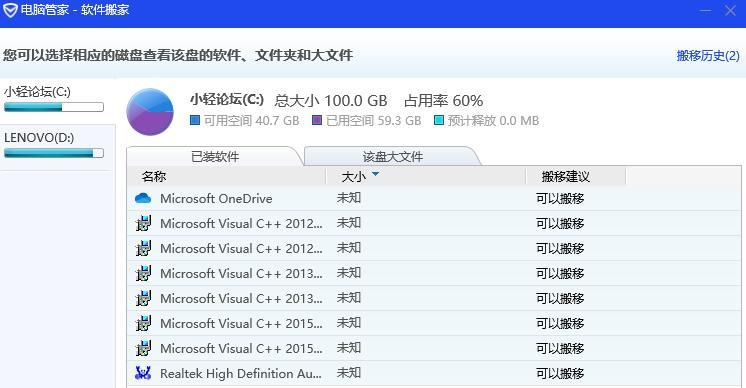Viewport: 746px width, 388px height.
Task: Click the purple 已用空间 legend swatch
Action: pos(317,120)
